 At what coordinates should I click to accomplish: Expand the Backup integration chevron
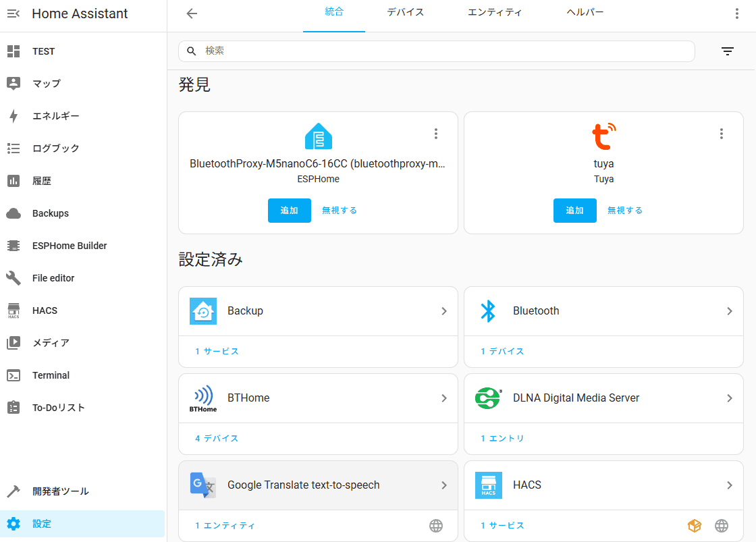444,311
